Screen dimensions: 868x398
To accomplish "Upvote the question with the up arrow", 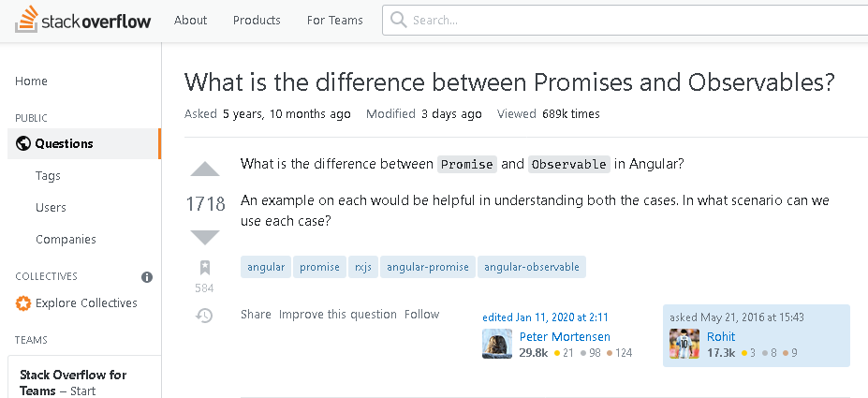I will (x=205, y=170).
